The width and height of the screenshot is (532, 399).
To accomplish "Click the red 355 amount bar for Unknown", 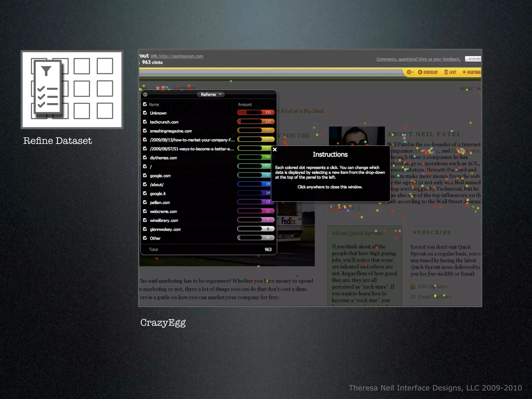I will [x=256, y=112].
